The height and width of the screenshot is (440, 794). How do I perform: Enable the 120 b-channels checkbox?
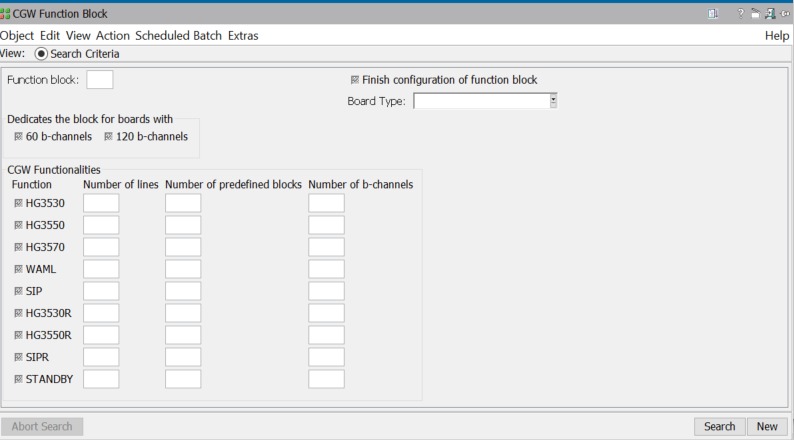pos(108,137)
